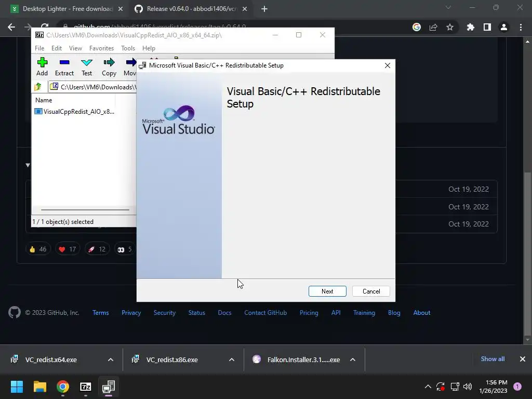The image size is (532, 399).
Task: Open the View menu in 7-Zip
Action: point(75,48)
